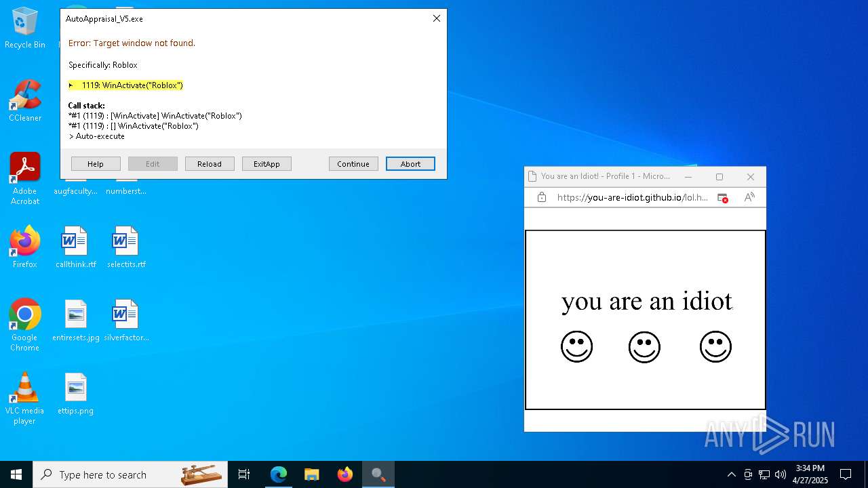The height and width of the screenshot is (488, 868).
Task: Select highlighted line 1119 WinActivate("Roblox")
Action: (x=126, y=85)
